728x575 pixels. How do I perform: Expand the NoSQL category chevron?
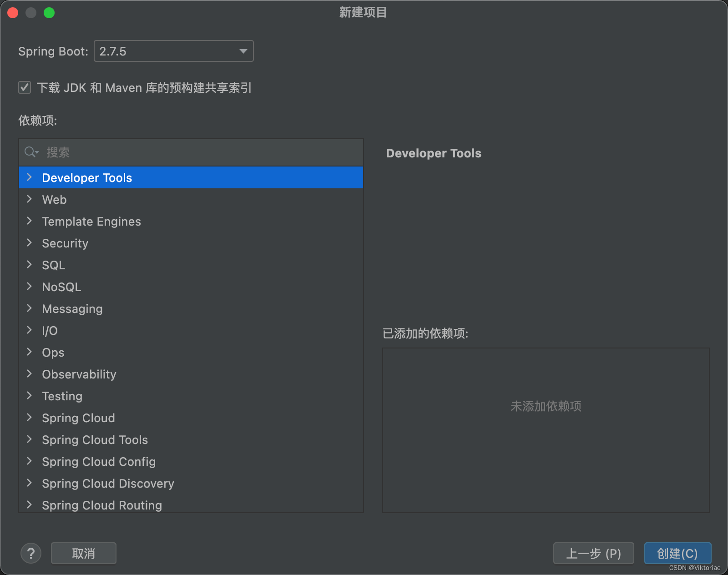30,287
